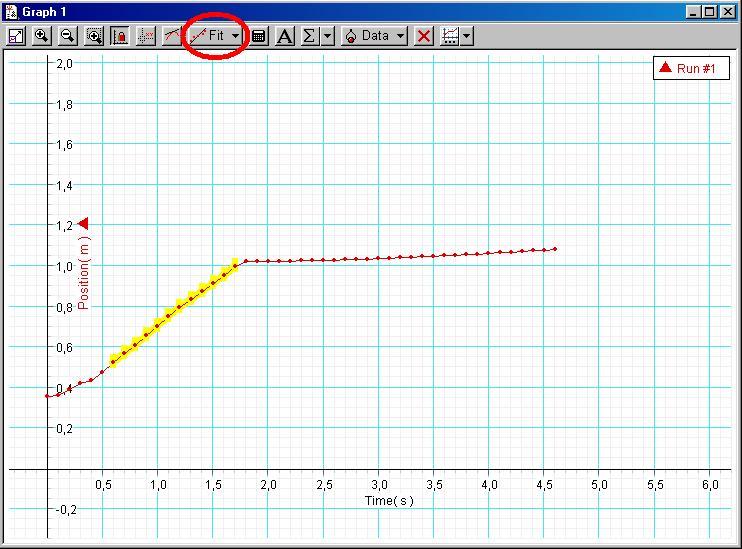This screenshot has width=742, height=549.
Task: Add a text note with the A tool
Action: point(284,36)
